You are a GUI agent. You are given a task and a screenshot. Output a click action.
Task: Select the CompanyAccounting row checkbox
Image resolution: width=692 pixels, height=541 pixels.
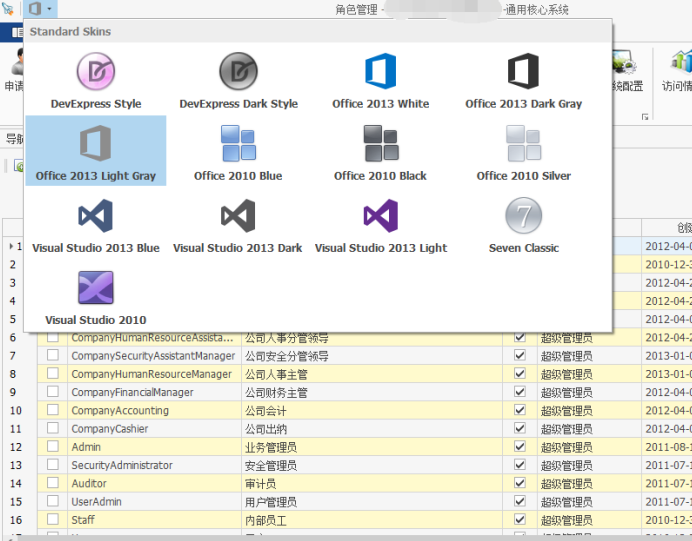(53, 410)
